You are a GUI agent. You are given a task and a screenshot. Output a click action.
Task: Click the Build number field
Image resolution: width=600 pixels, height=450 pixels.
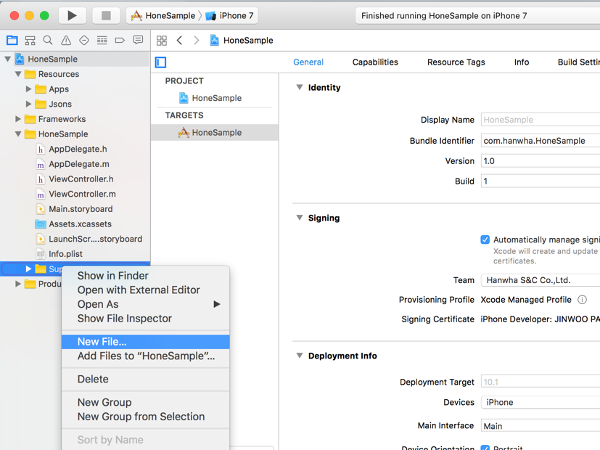(540, 181)
